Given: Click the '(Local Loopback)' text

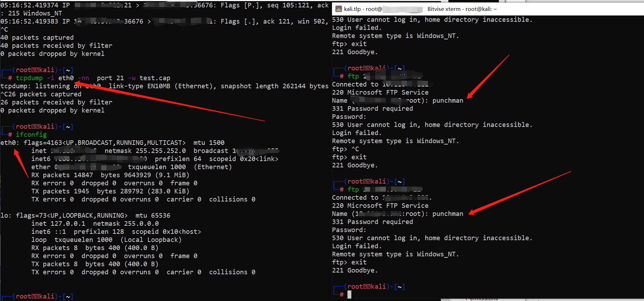Looking at the screenshot, I should 151,240.
